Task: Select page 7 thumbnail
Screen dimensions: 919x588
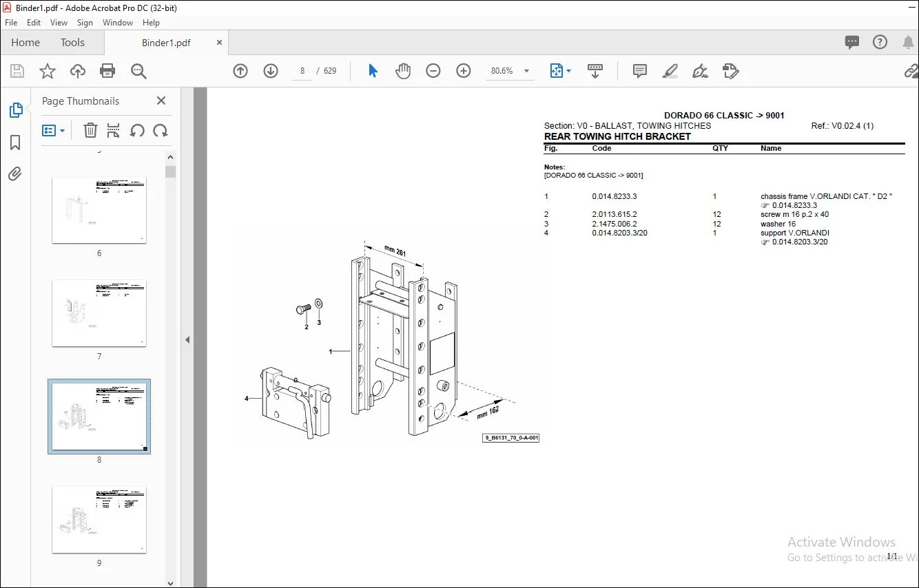Action: tap(99, 313)
